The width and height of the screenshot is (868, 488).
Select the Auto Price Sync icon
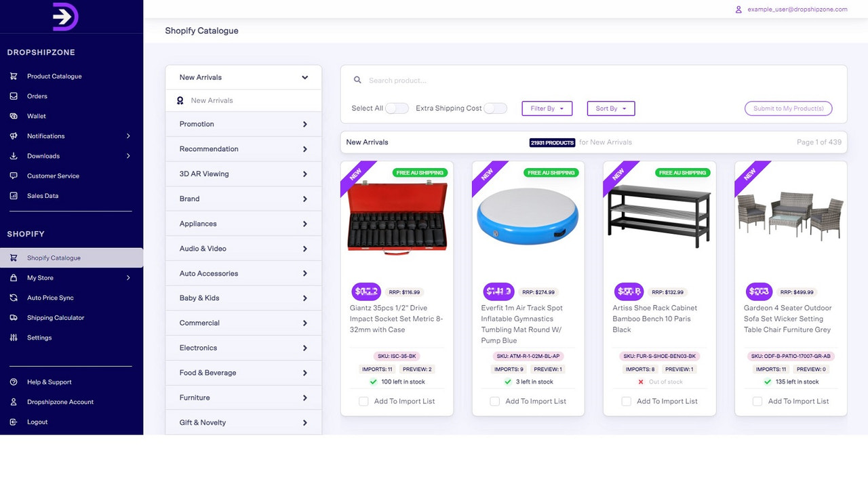[x=13, y=297]
